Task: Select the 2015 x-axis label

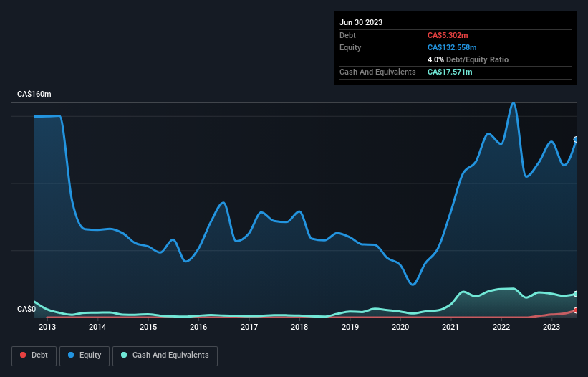Action: (x=148, y=327)
